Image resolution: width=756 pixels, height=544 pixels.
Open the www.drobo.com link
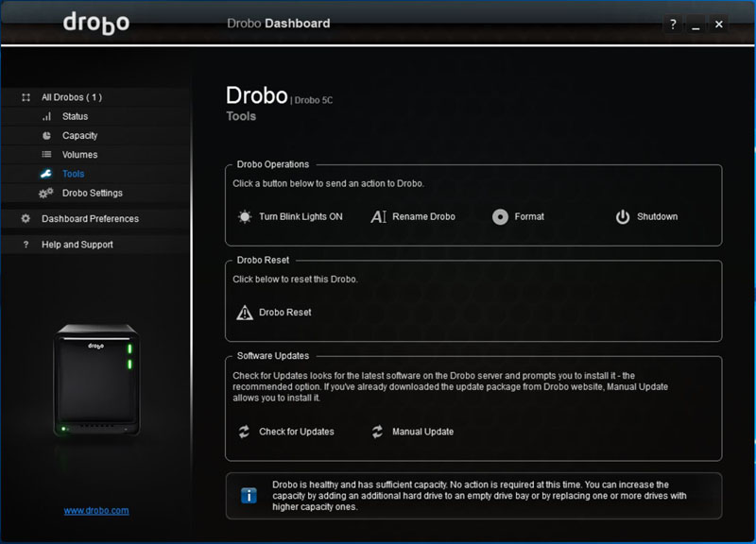coord(96,511)
